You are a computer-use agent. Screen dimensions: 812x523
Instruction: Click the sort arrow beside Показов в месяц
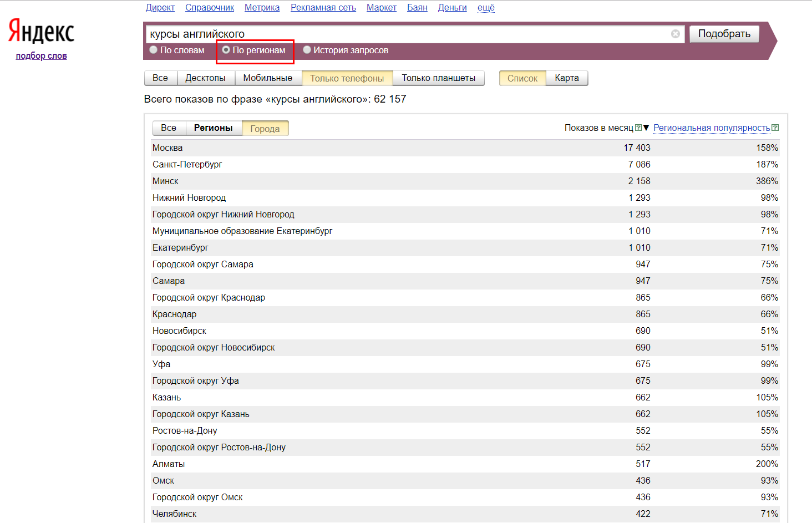(646, 128)
